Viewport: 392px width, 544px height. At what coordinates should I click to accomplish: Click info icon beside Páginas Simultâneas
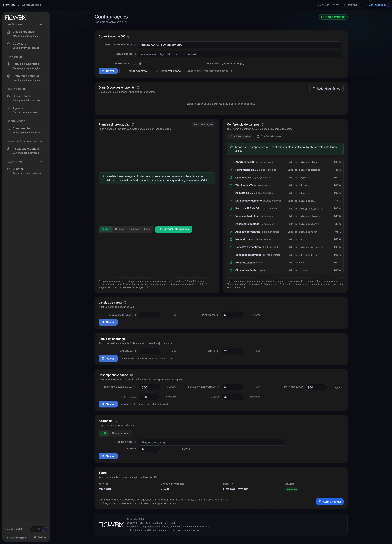(x=218, y=387)
